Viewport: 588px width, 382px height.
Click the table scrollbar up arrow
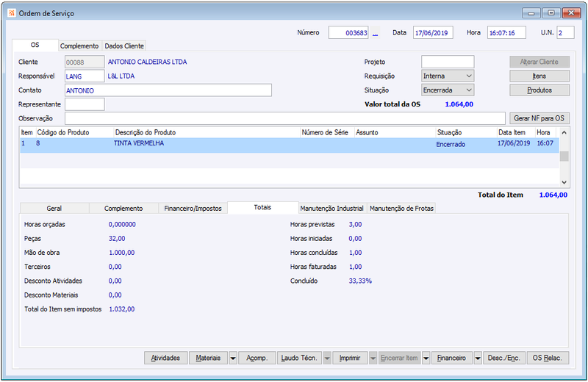[x=564, y=133]
